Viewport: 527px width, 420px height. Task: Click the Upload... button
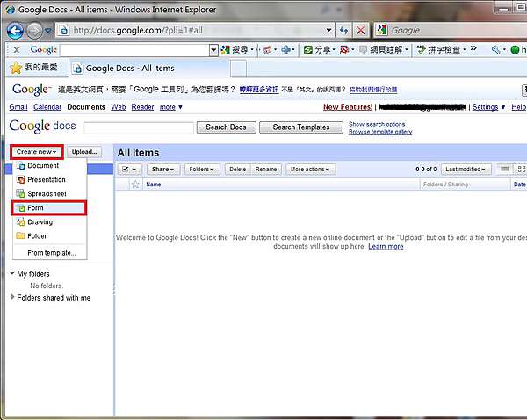(84, 152)
